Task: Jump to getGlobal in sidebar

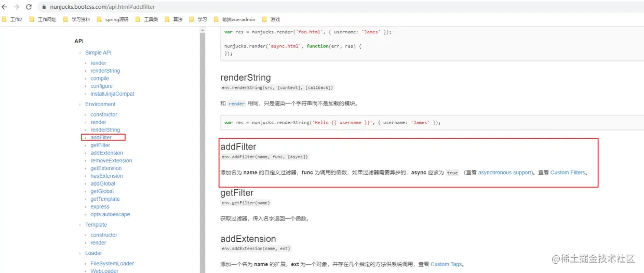Action: pos(102,191)
